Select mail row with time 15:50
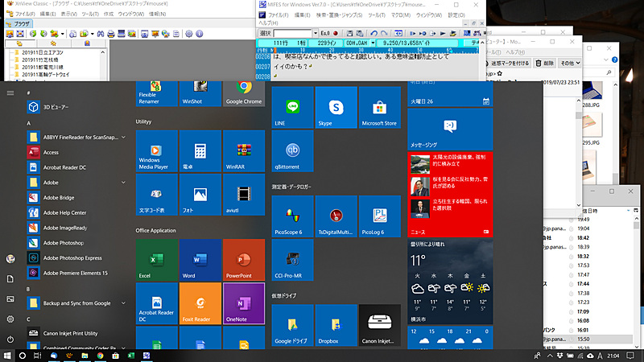The width and height of the screenshot is (644, 362). [588, 339]
